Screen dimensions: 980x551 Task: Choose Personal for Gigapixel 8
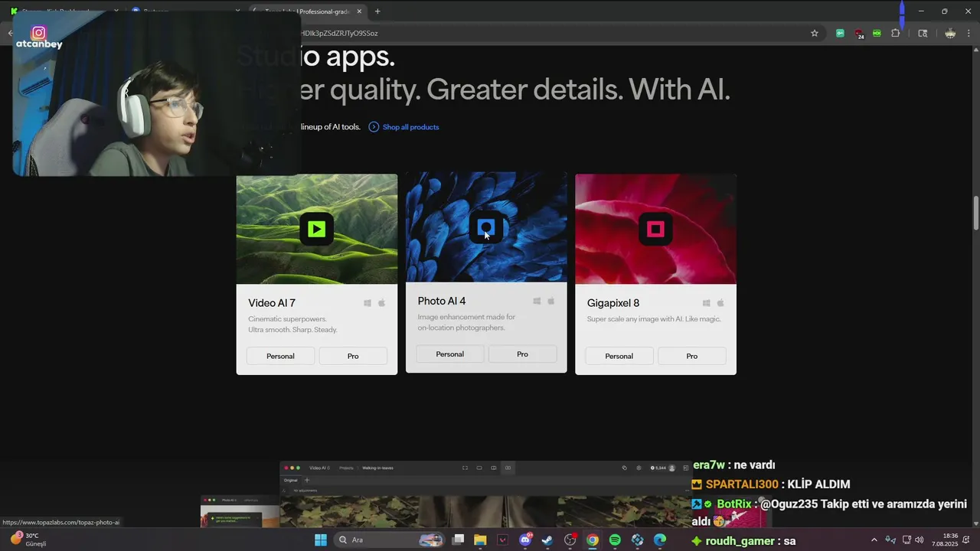619,356
